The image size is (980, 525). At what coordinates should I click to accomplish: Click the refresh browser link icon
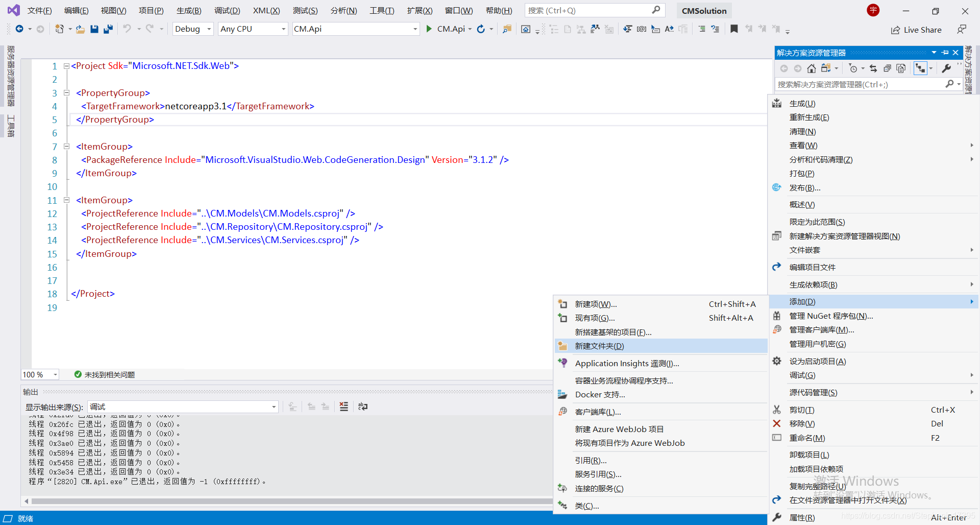coord(481,29)
